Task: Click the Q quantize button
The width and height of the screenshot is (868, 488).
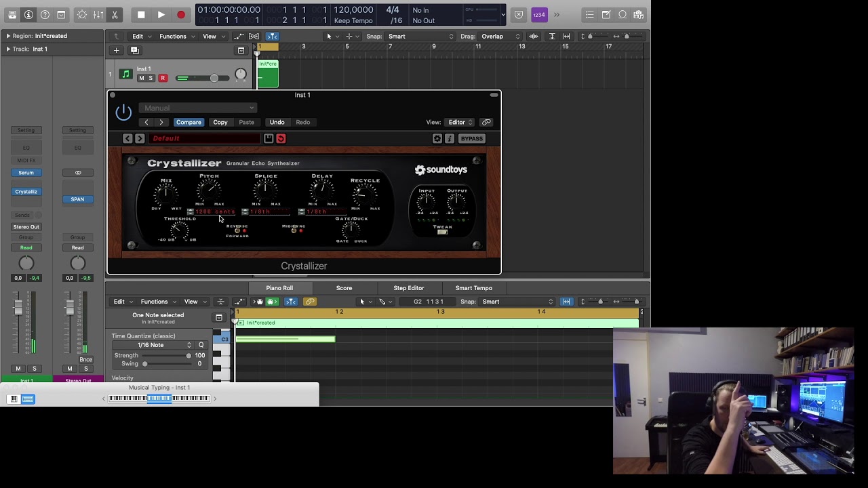Action: coord(201,345)
